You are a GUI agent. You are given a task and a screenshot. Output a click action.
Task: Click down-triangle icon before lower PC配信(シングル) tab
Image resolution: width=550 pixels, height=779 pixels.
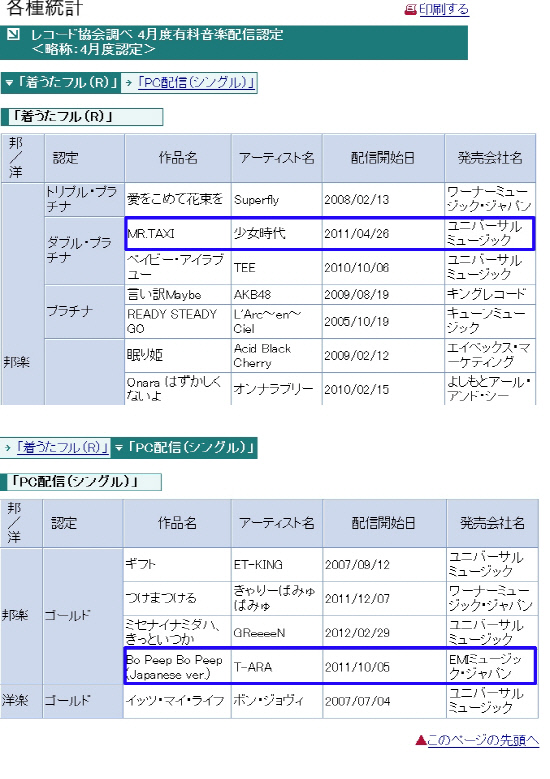119,448
